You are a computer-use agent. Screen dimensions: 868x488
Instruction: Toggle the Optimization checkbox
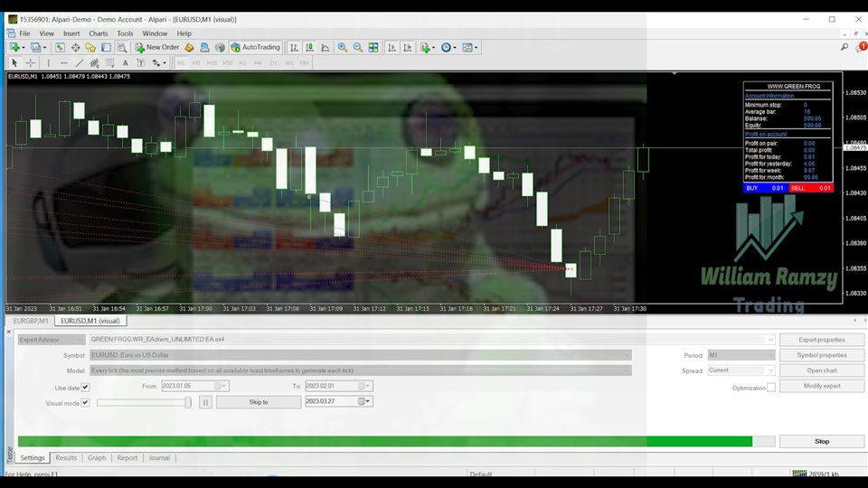click(771, 388)
